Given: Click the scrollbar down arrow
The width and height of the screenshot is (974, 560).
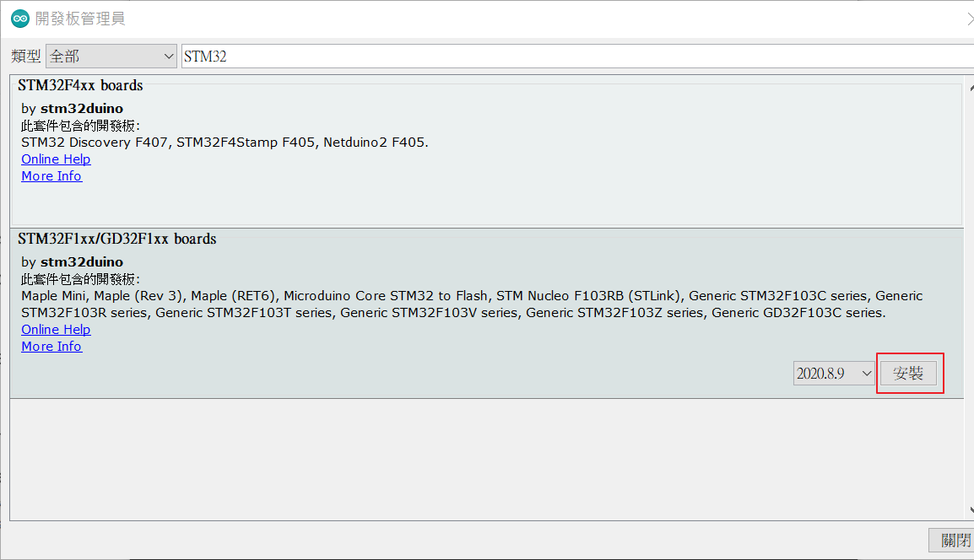Looking at the screenshot, I should coord(971,509).
